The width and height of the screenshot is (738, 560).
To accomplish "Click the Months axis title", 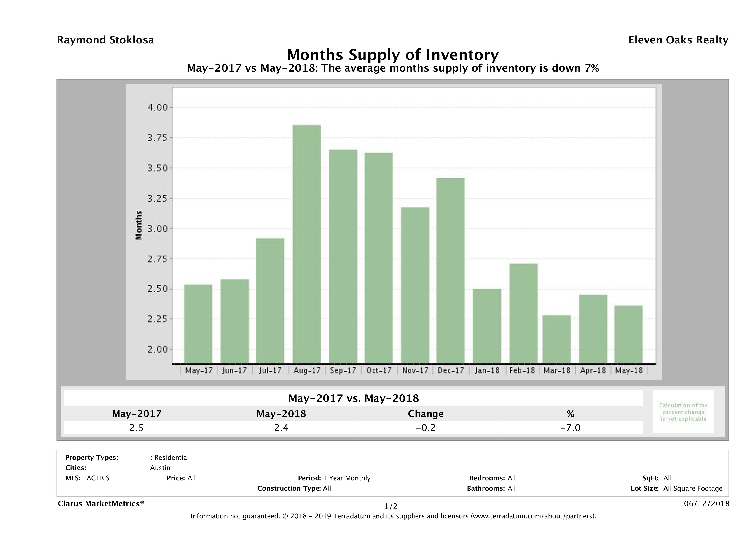I will point(139,225).
